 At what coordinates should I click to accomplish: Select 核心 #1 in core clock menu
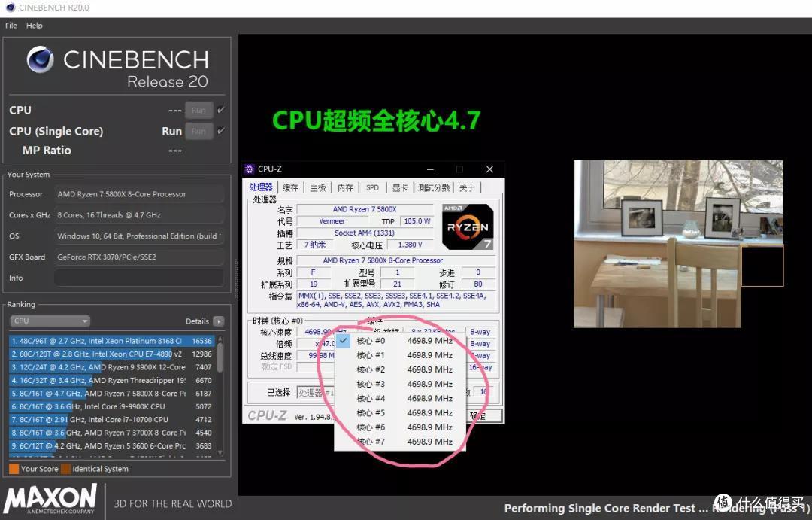[x=400, y=355]
